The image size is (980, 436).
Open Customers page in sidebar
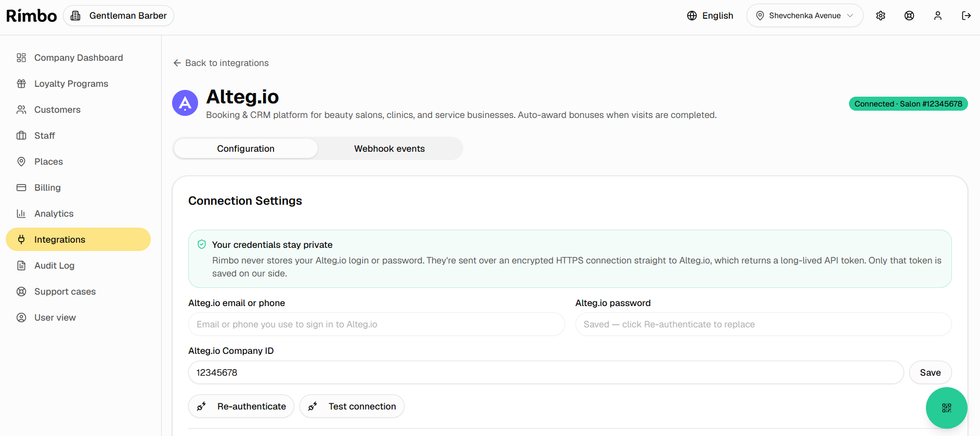coord(79,110)
